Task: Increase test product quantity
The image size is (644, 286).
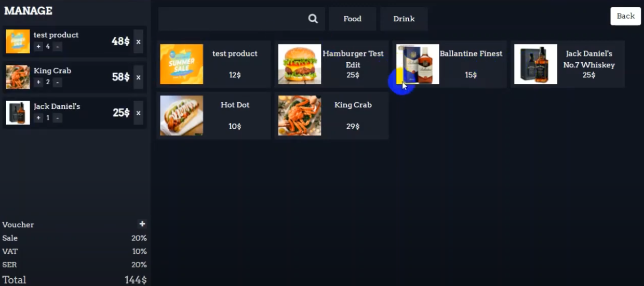Action: tap(38, 47)
